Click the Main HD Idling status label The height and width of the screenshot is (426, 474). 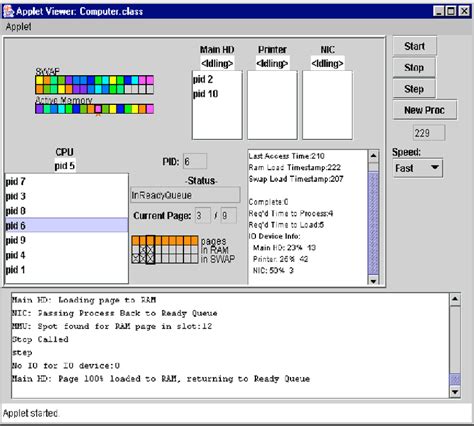pyautogui.click(x=217, y=63)
